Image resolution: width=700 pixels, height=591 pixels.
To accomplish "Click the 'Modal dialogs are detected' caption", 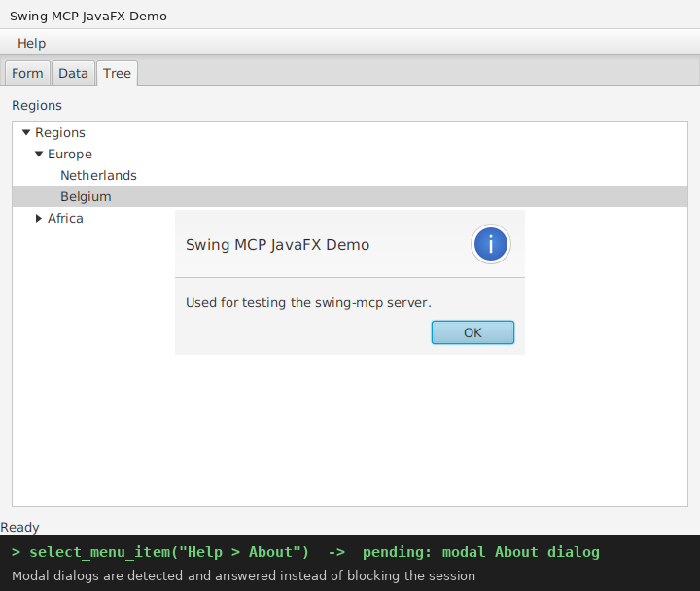I will 243,575.
